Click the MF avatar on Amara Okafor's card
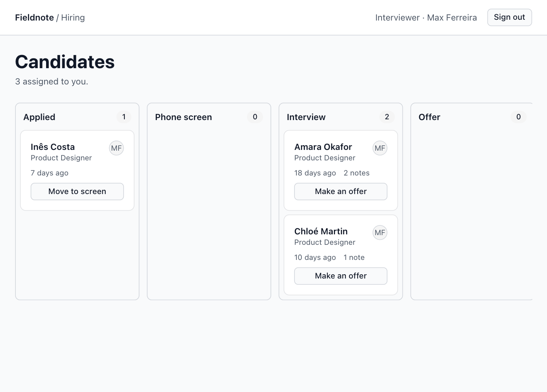547x392 pixels. click(x=380, y=148)
